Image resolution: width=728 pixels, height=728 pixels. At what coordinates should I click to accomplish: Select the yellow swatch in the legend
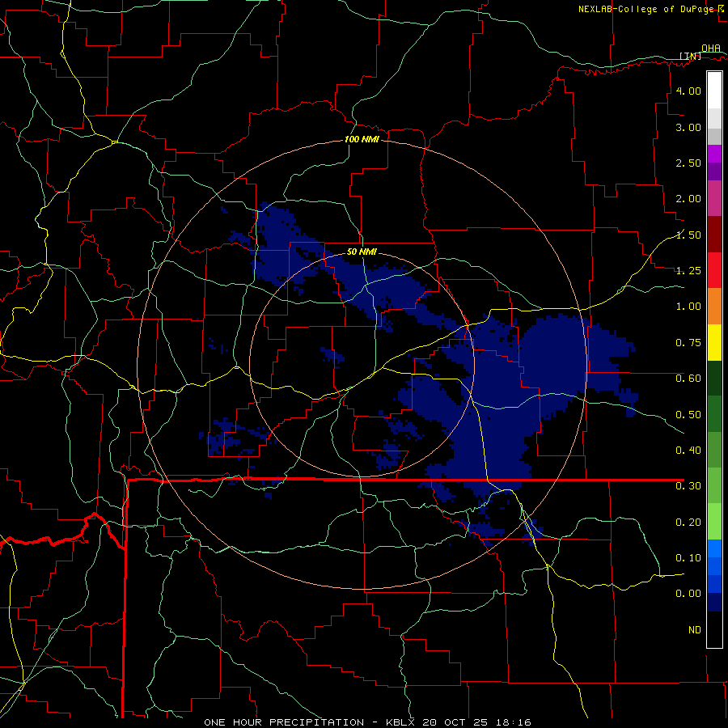pyautogui.click(x=714, y=343)
